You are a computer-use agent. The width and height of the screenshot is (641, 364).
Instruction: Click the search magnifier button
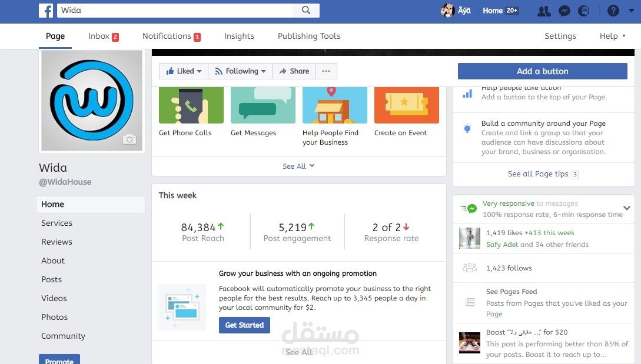[305, 10]
